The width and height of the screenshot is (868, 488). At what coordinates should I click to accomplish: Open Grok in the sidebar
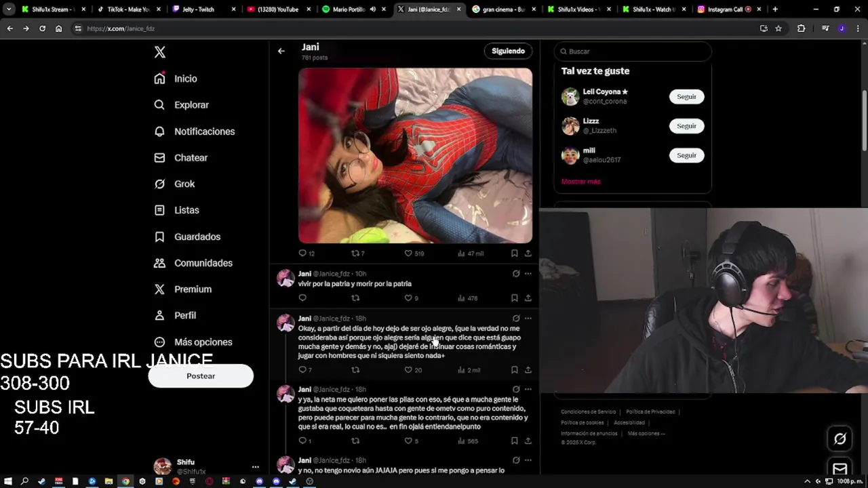point(174,184)
